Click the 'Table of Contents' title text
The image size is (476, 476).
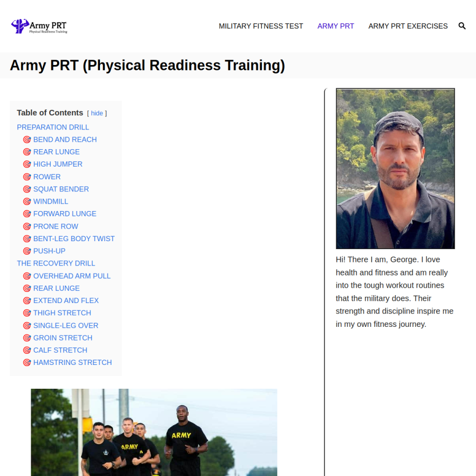click(50, 113)
